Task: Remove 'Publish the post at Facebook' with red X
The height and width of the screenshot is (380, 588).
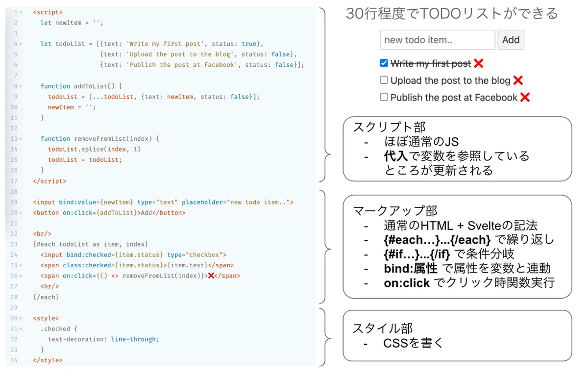Action: [x=525, y=97]
